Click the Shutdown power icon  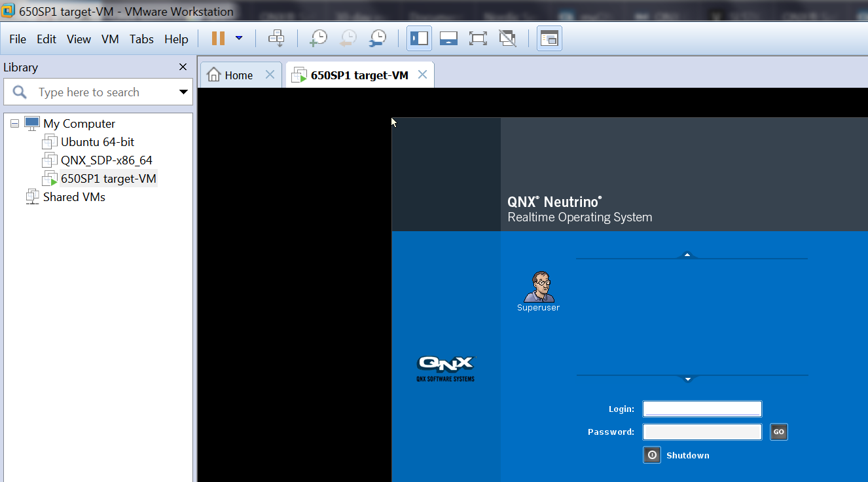652,455
